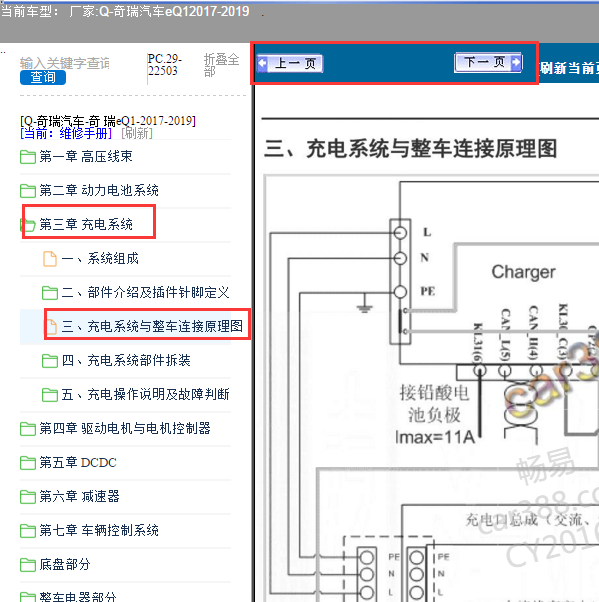Expand 二、部件介绍及插件针脚定义 folder
Screen dimensions: 599x602
tap(145, 292)
